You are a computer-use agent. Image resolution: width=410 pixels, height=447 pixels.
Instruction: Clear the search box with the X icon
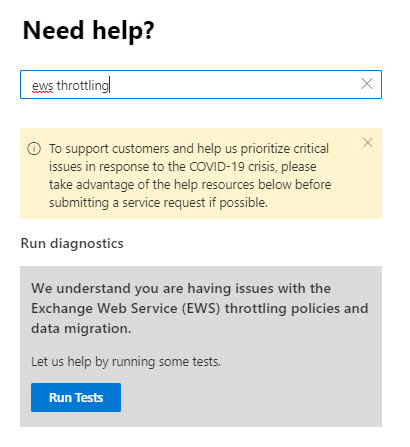367,84
